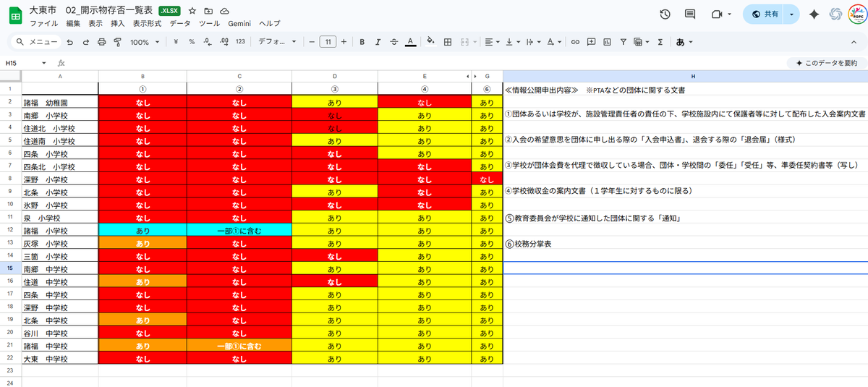
Task: Click the move to folder icon
Action: click(x=208, y=11)
